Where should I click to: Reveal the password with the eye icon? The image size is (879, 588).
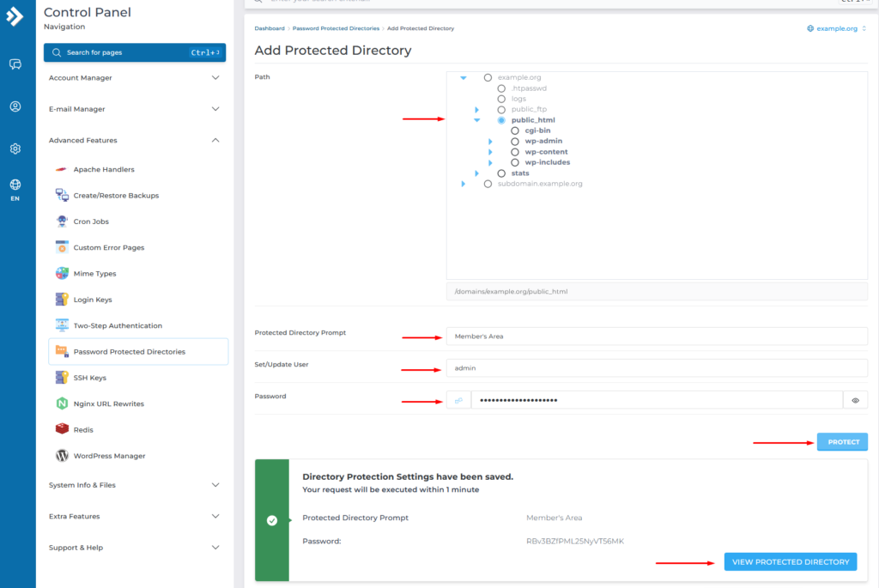tap(855, 398)
